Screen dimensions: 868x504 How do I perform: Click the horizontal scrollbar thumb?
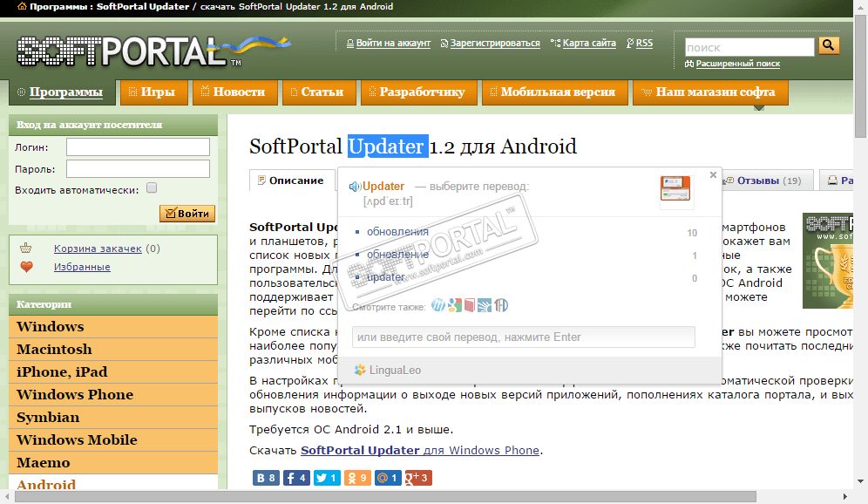[x=384, y=496]
